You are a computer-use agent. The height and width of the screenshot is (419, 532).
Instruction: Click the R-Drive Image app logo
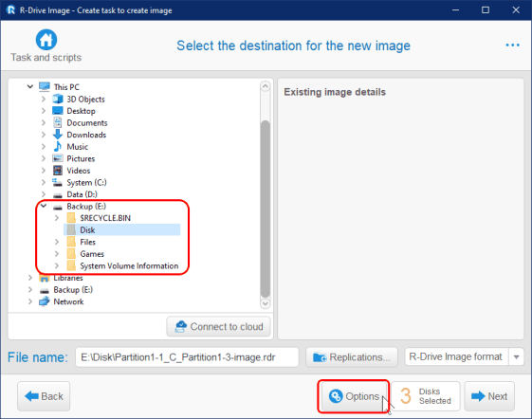[11, 9]
